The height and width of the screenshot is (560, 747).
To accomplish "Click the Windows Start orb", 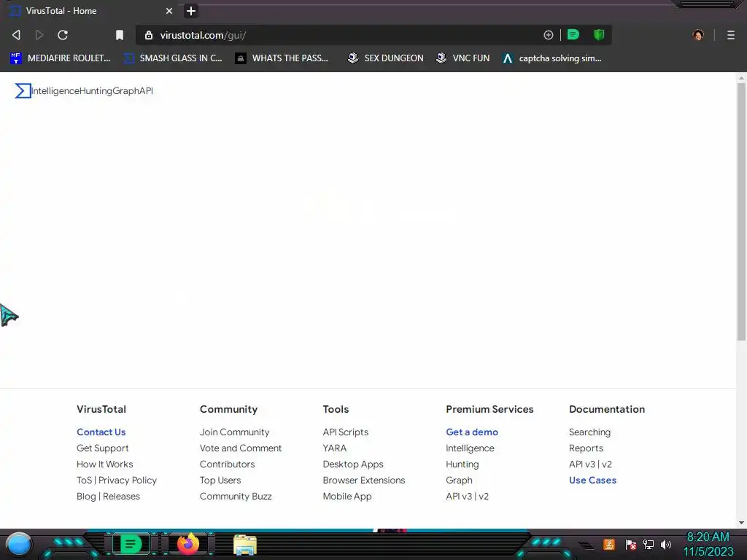I will pos(19,544).
